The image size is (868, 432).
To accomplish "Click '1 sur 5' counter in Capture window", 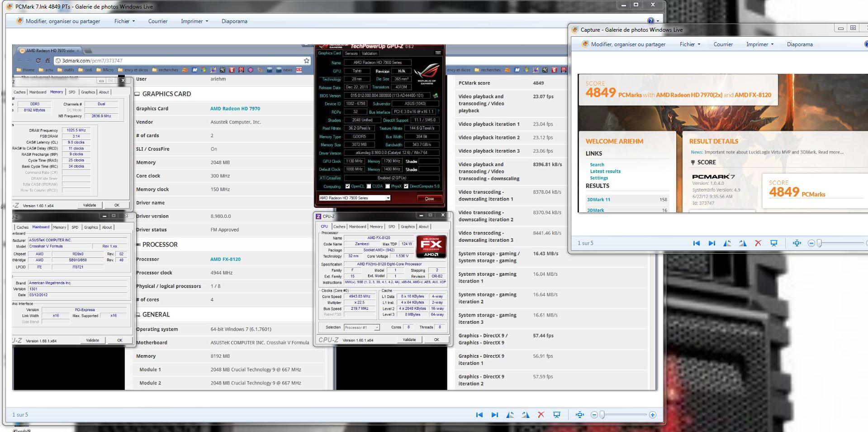I will pyautogui.click(x=585, y=243).
